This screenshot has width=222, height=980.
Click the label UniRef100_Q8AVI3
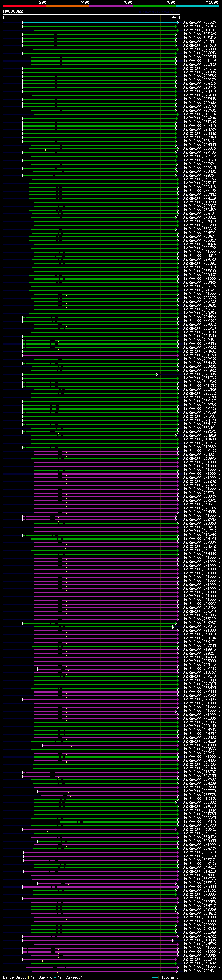(x=199, y=528)
